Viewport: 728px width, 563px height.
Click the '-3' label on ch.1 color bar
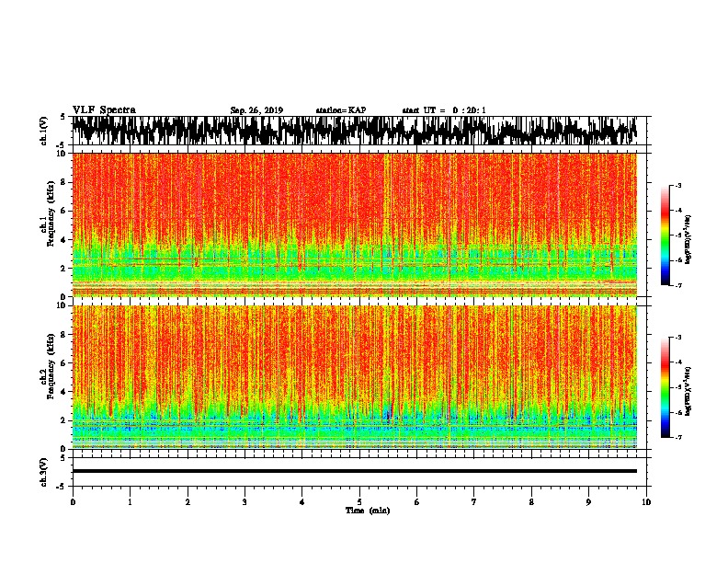click(x=677, y=186)
